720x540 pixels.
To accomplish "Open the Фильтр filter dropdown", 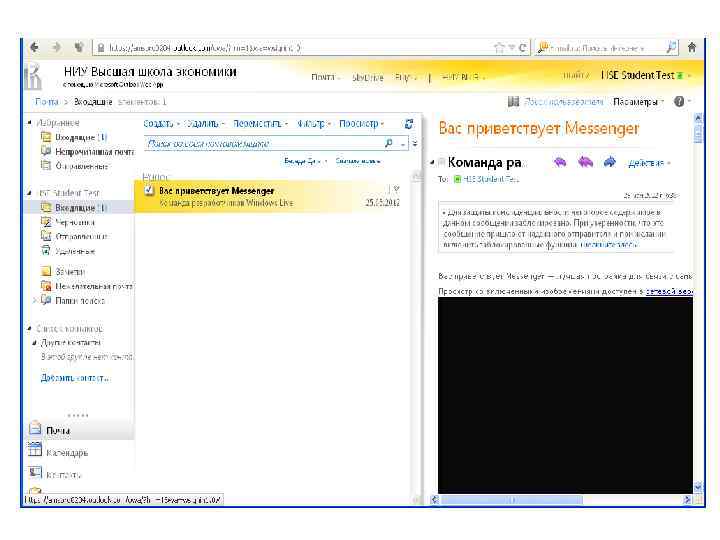I will (314, 124).
